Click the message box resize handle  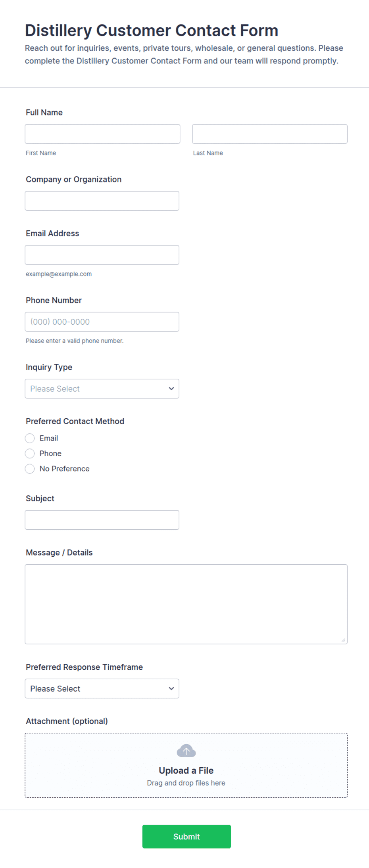(343, 640)
